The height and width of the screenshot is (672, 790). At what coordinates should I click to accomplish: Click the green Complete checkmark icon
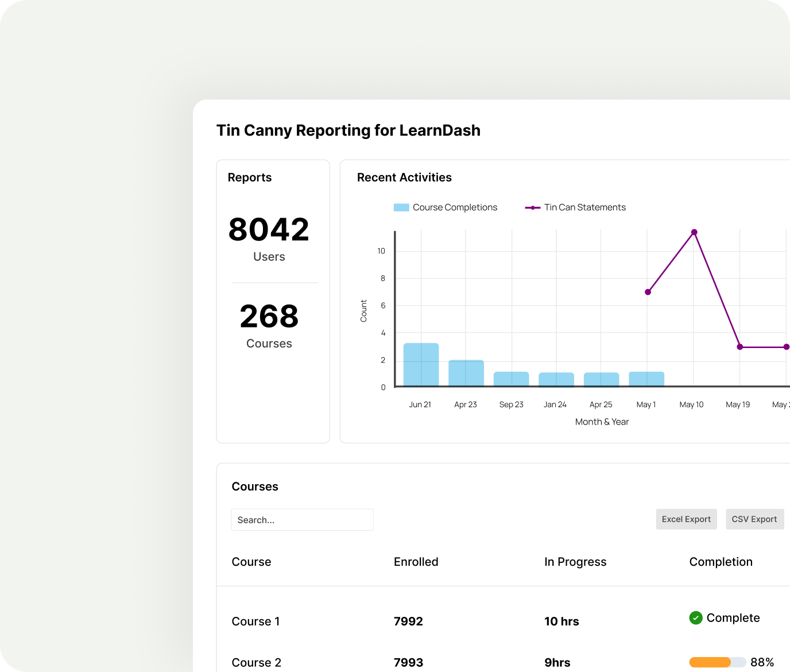pos(695,618)
